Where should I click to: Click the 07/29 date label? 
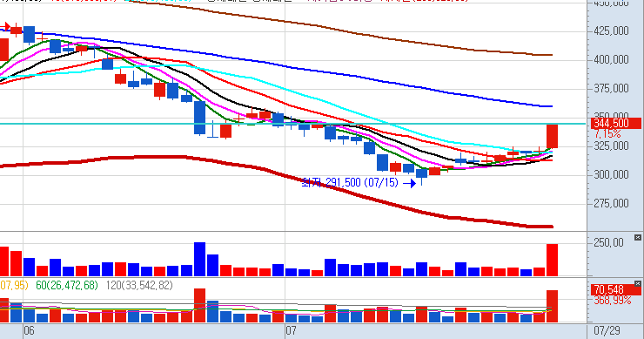[x=607, y=330]
